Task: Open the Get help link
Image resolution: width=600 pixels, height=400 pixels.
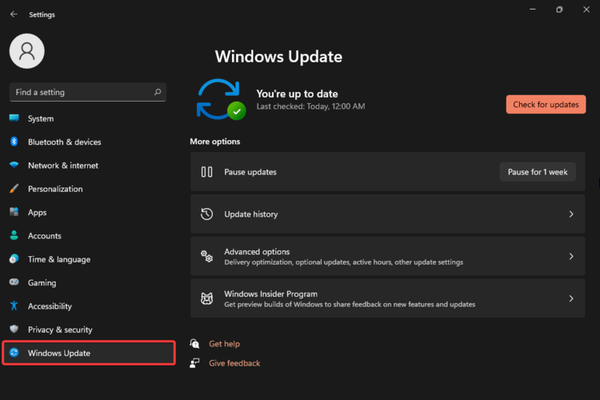Action: tap(222, 343)
